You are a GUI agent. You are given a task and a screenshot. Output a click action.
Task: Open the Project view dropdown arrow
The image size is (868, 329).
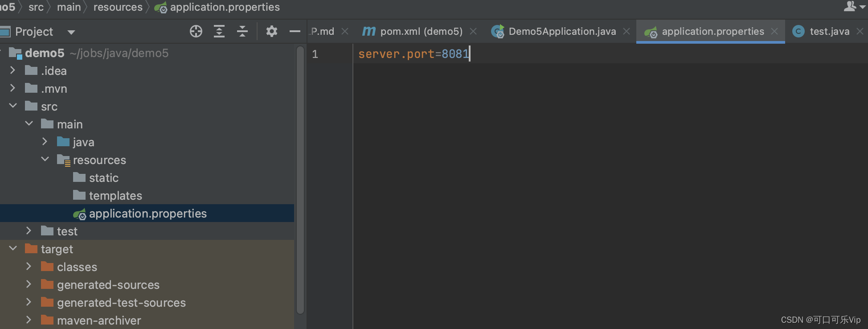pyautogui.click(x=71, y=32)
